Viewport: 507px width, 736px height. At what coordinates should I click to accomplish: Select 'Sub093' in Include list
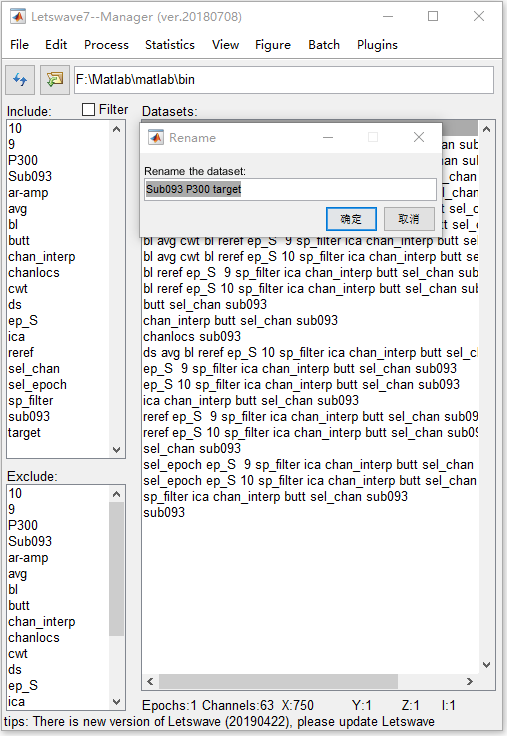[x=30, y=176]
